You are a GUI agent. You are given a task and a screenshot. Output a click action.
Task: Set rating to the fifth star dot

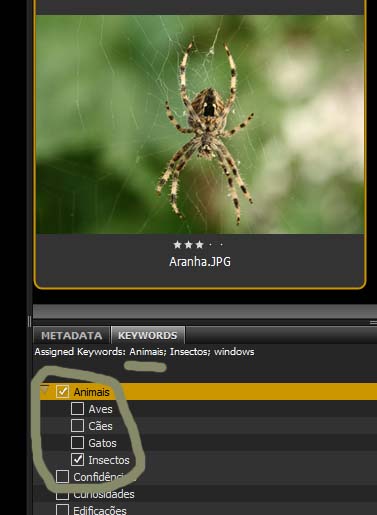tap(221, 245)
